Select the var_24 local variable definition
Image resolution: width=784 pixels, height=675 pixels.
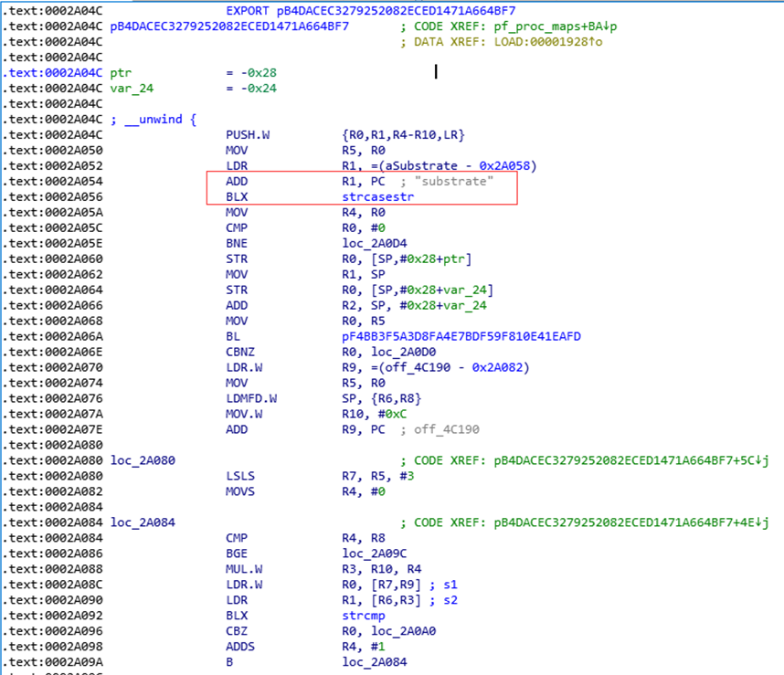(x=132, y=89)
